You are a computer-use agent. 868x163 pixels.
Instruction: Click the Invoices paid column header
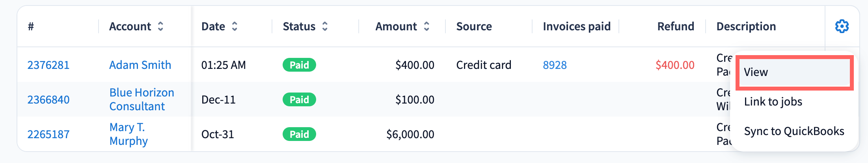click(577, 26)
